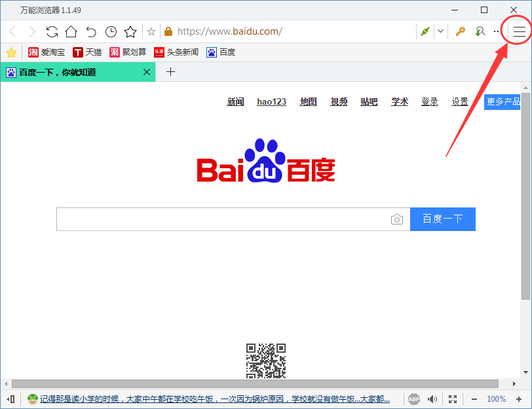Open the three-dots more options menu
The width and height of the screenshot is (532, 409).
point(496,31)
